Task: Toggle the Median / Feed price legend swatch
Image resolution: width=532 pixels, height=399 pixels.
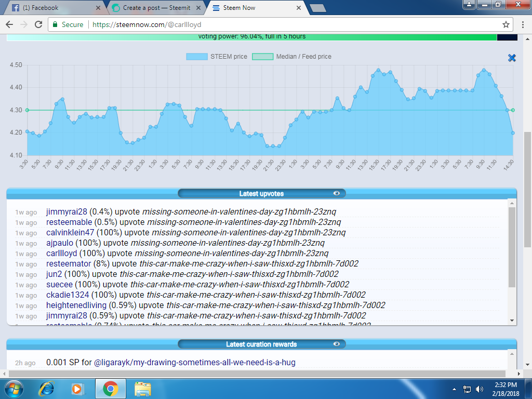Action: (262, 57)
